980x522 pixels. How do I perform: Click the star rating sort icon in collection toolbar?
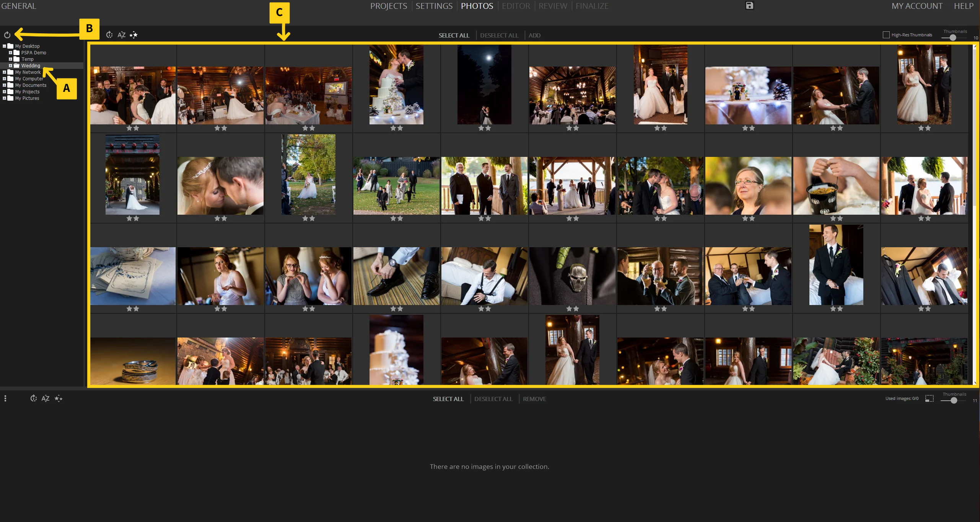pyautogui.click(x=59, y=398)
